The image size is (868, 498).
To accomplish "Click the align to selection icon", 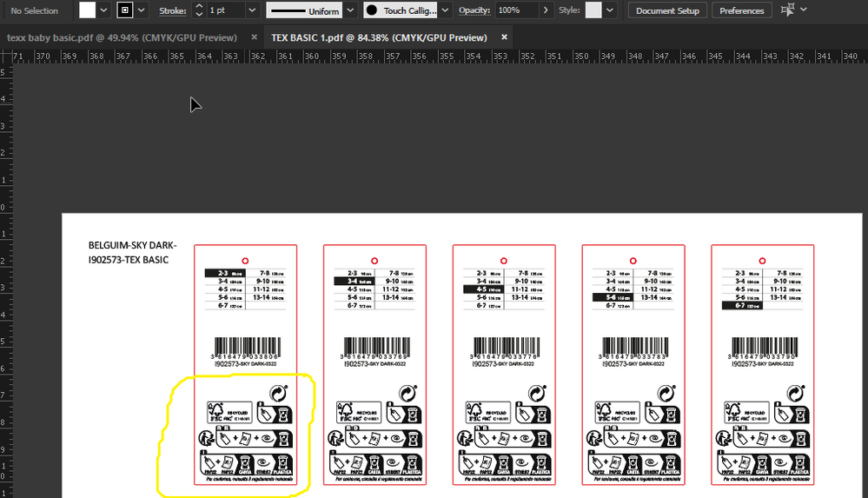I will 787,10.
